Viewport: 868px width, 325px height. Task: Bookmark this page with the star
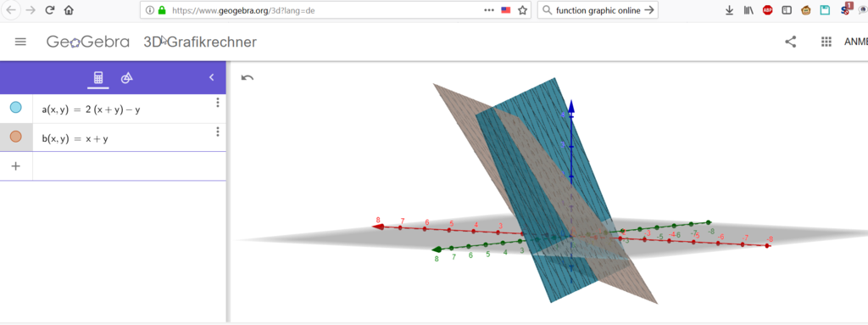522,10
